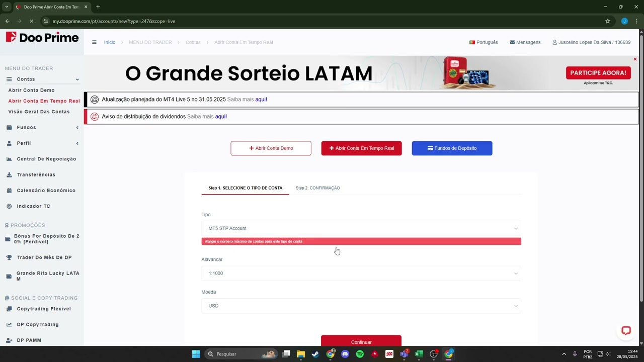The width and height of the screenshot is (644, 362).
Task: Open Discord from taskbar
Action: tap(345, 354)
